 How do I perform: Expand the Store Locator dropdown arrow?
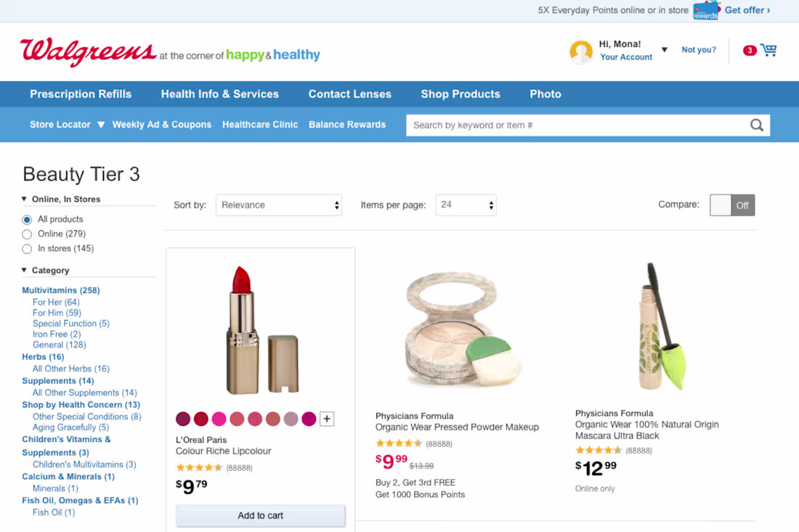coord(100,124)
